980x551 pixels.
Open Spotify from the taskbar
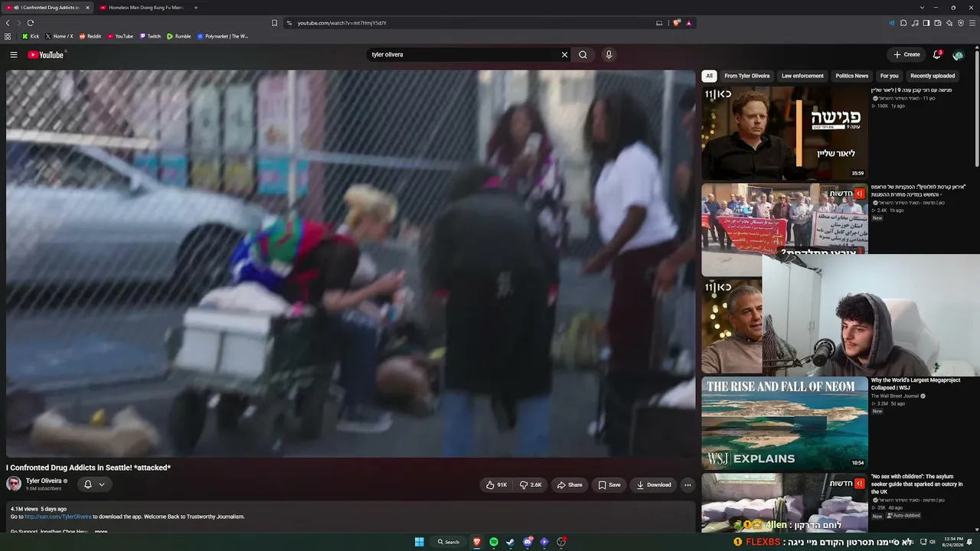point(494,542)
